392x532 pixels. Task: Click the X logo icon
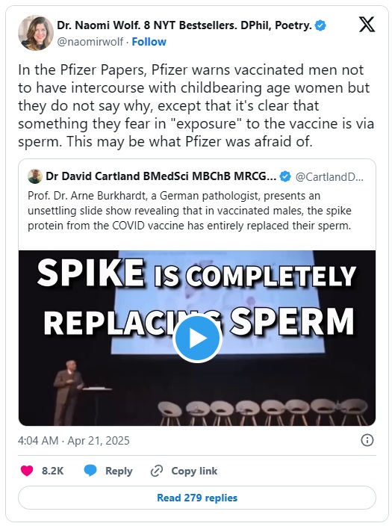pyautogui.click(x=367, y=24)
